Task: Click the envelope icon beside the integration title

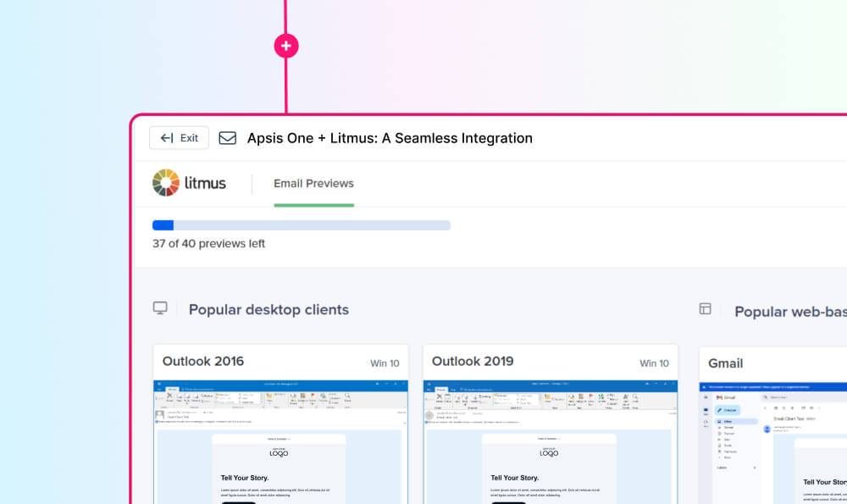Action: [227, 137]
